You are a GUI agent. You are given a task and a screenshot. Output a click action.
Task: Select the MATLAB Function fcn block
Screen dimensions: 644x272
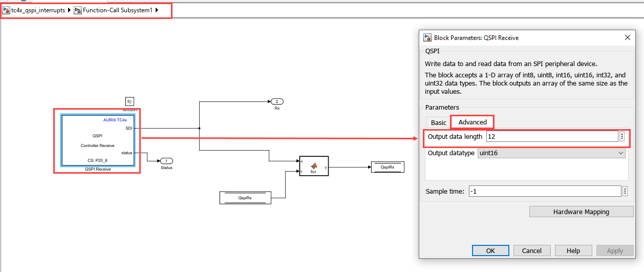pos(314,166)
